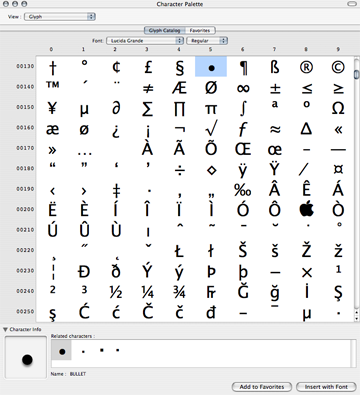Click the Add to Favorites button
The height and width of the screenshot is (395, 360).
pyautogui.click(x=262, y=387)
